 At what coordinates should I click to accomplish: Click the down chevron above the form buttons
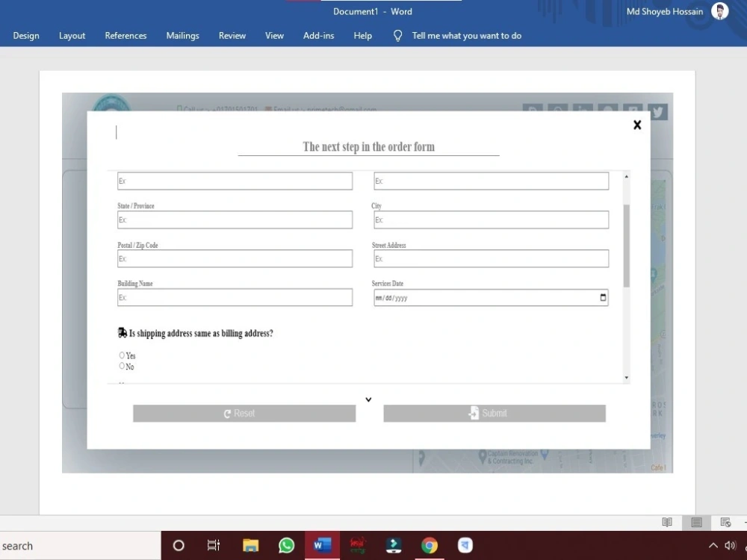368,399
